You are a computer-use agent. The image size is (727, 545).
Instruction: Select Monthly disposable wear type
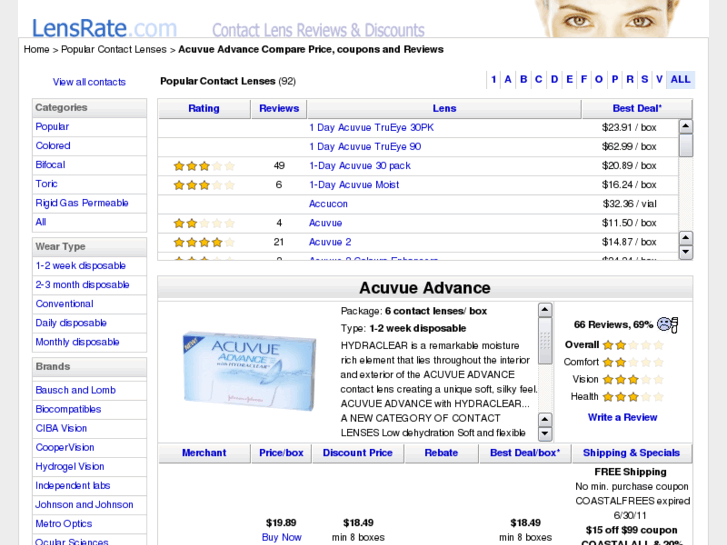pos(77,342)
